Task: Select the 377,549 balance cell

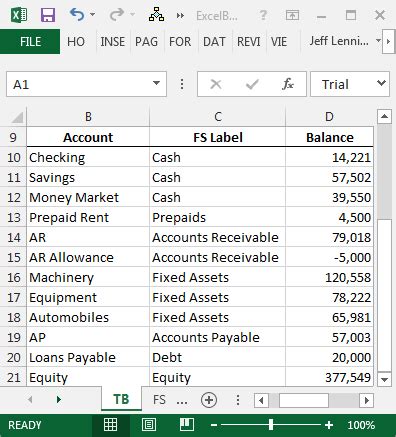Action: (x=329, y=377)
